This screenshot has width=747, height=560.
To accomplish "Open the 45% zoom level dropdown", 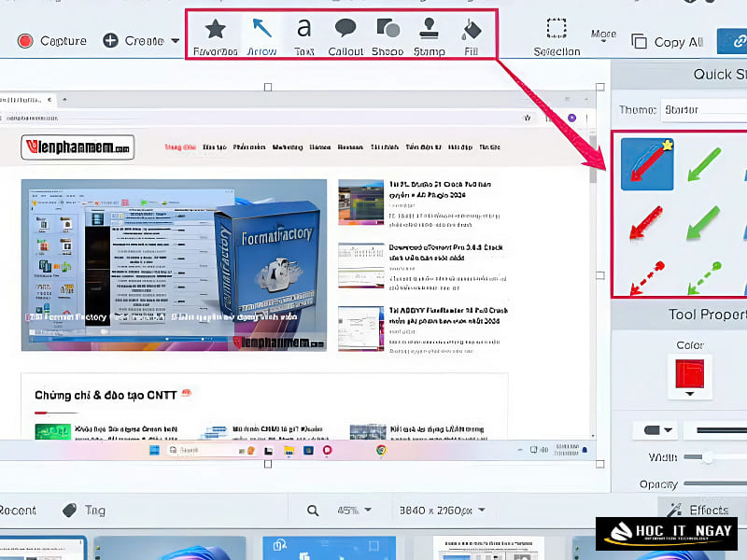I will tap(354, 511).
